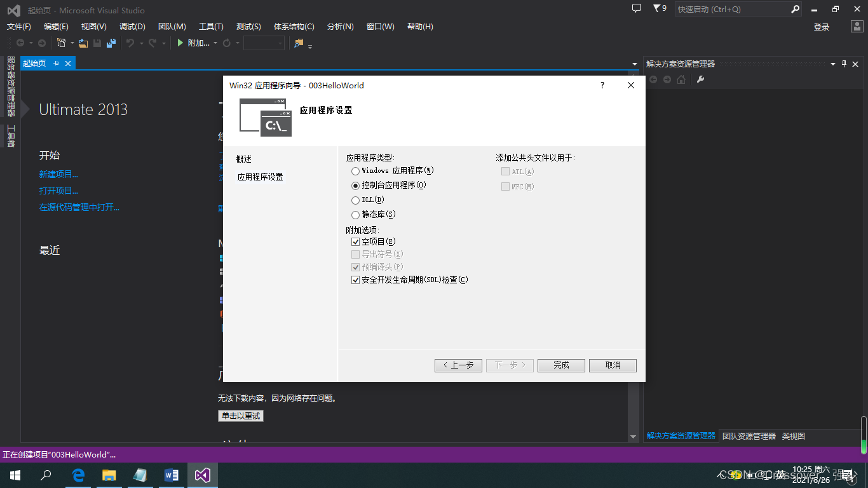
Task: Click the Solution Explorer home icon
Action: [x=681, y=79]
